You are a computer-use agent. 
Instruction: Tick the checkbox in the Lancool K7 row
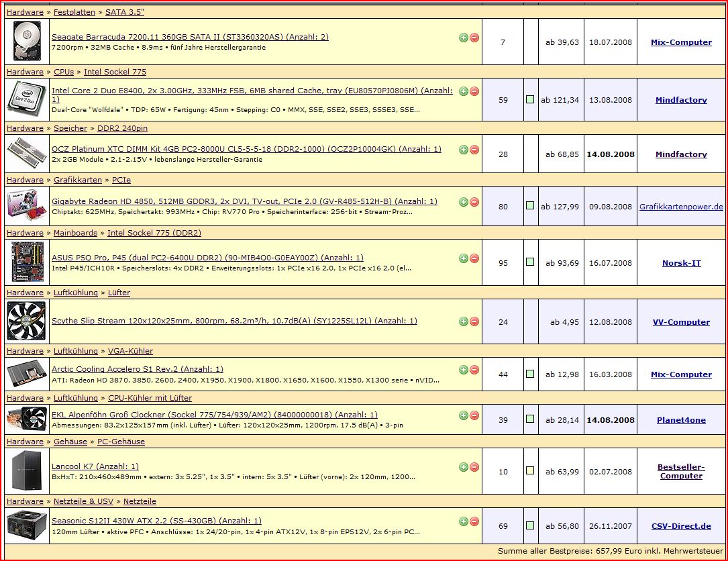pyautogui.click(x=530, y=470)
